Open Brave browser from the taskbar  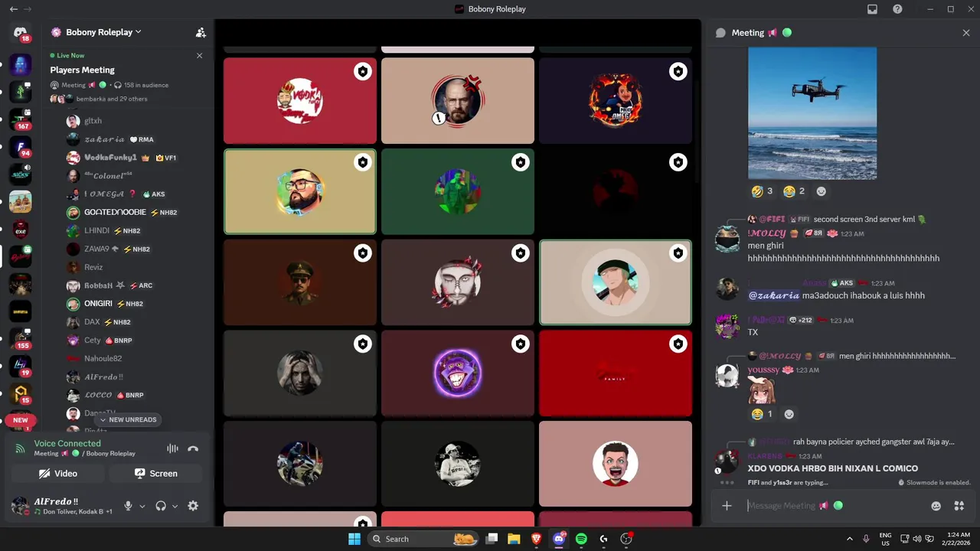[536, 539]
